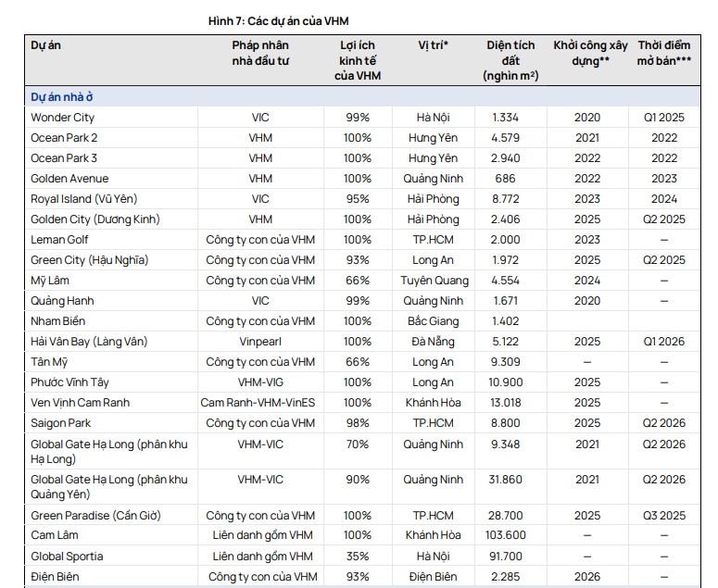
Task: Click the 'Q3 2025' sales launch value
Action: click(664, 516)
